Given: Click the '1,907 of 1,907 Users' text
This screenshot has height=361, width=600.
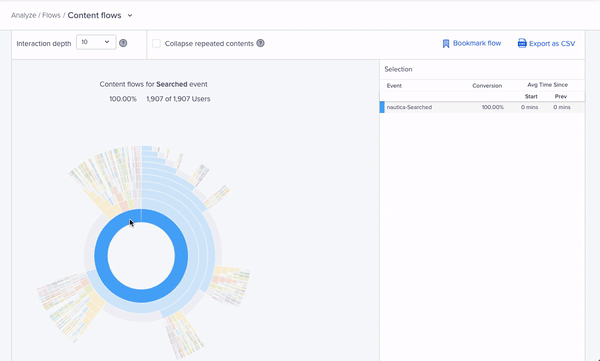Looking at the screenshot, I should click(178, 99).
